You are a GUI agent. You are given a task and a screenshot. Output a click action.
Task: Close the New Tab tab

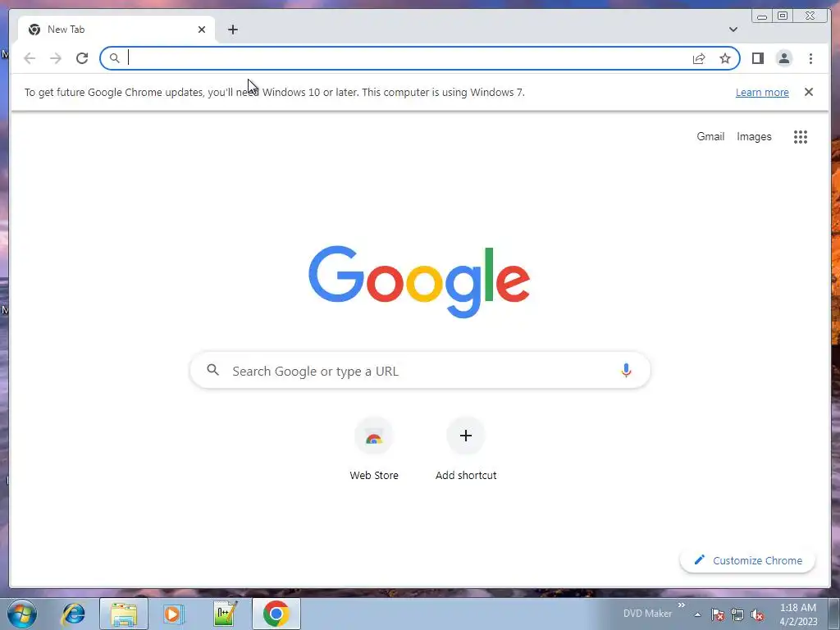(202, 30)
